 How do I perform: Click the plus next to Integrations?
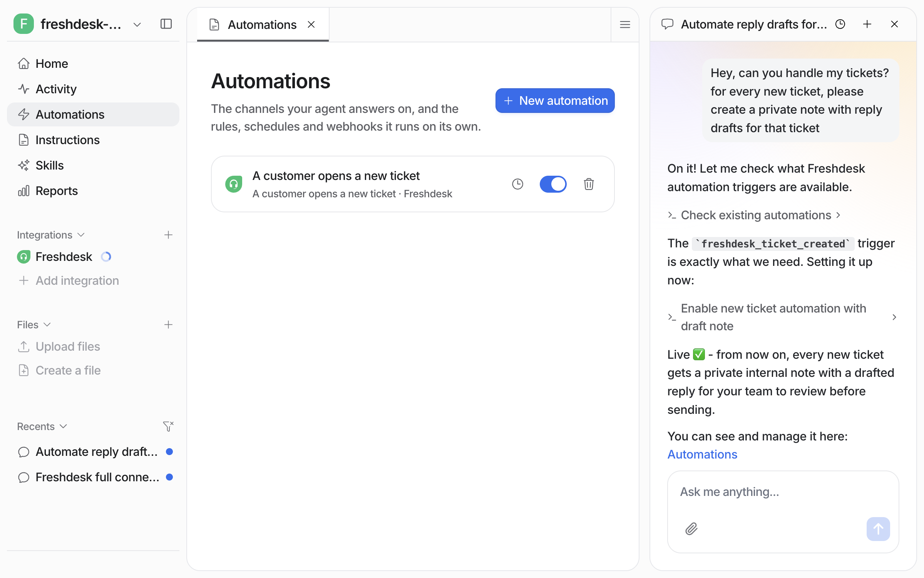click(168, 235)
